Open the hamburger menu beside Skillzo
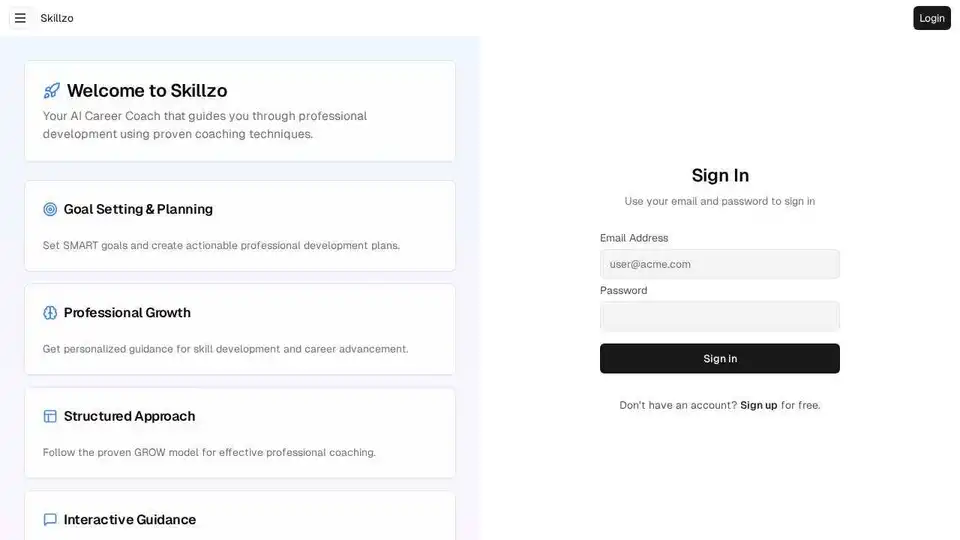 (x=20, y=18)
